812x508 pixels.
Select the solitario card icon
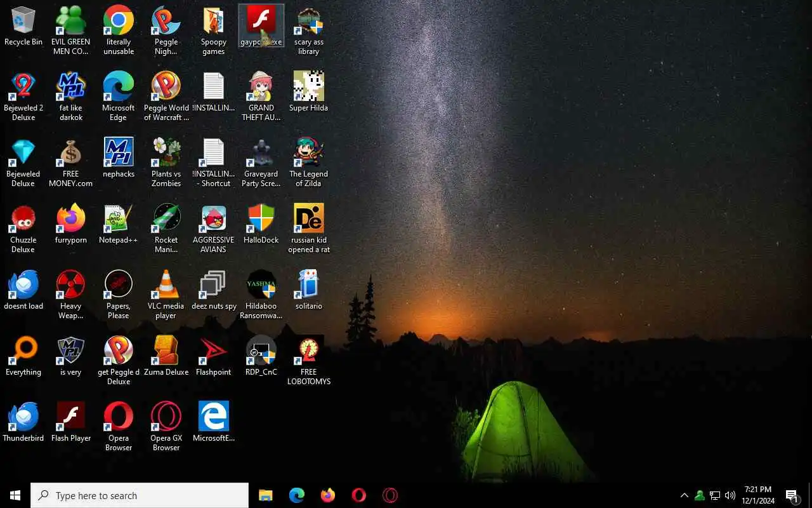[309, 290]
